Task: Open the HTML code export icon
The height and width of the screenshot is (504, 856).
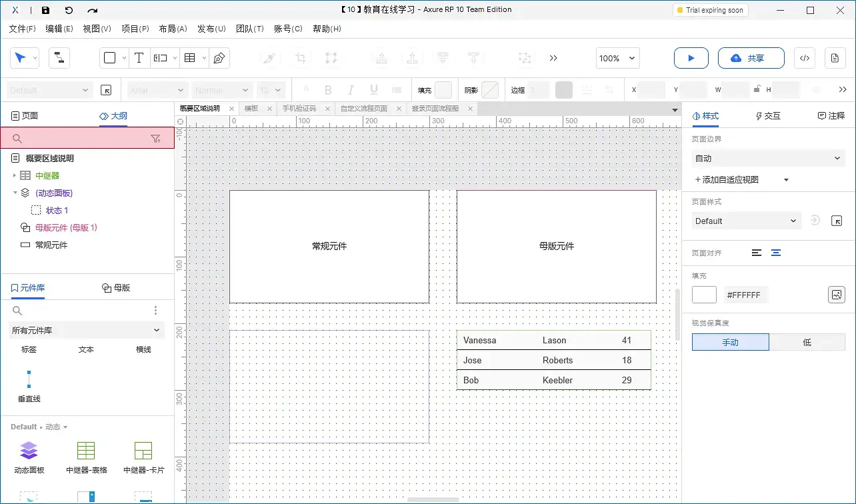Action: point(804,58)
